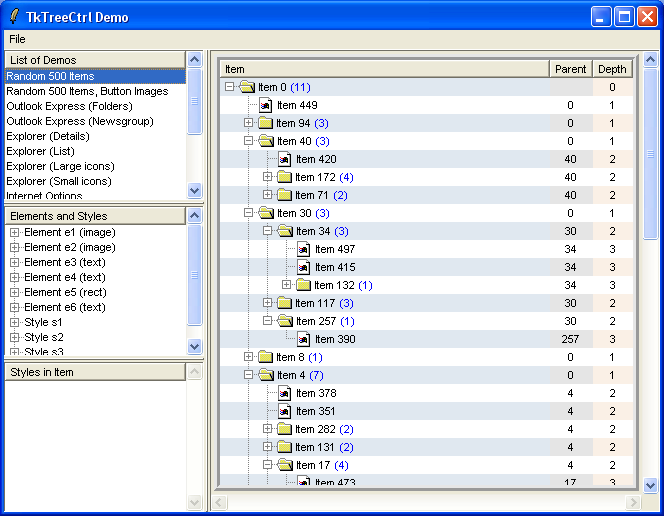Click the folder icon of Item 71

[x=285, y=195]
